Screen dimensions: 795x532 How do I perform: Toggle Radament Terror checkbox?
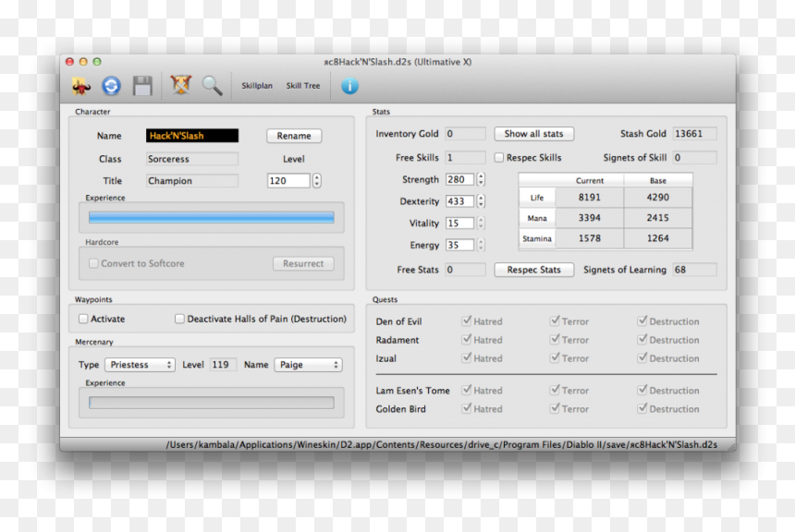pyautogui.click(x=555, y=339)
